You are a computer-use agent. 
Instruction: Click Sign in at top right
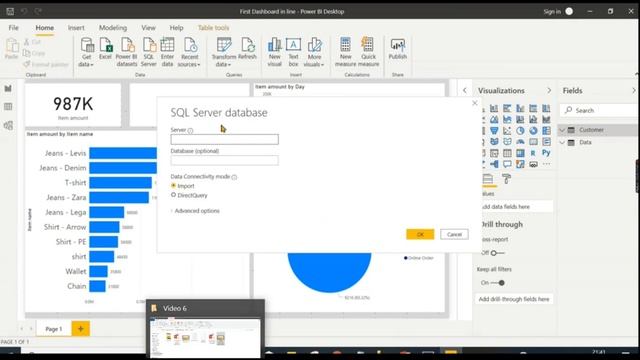[x=552, y=11]
